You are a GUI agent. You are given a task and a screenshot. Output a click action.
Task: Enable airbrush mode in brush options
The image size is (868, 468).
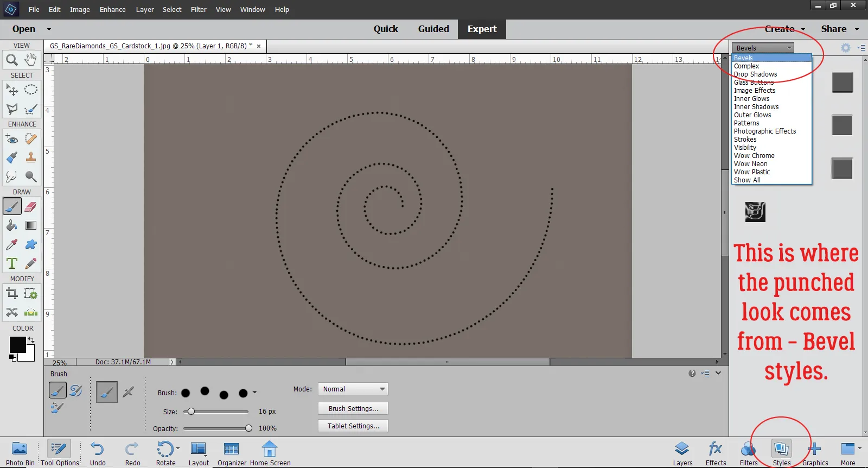(128, 391)
